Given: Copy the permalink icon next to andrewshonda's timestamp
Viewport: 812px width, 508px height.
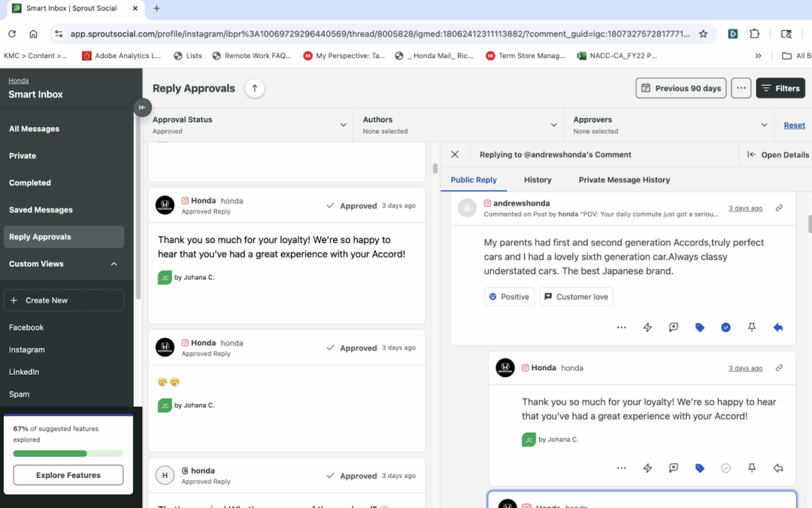Looking at the screenshot, I should tap(779, 208).
